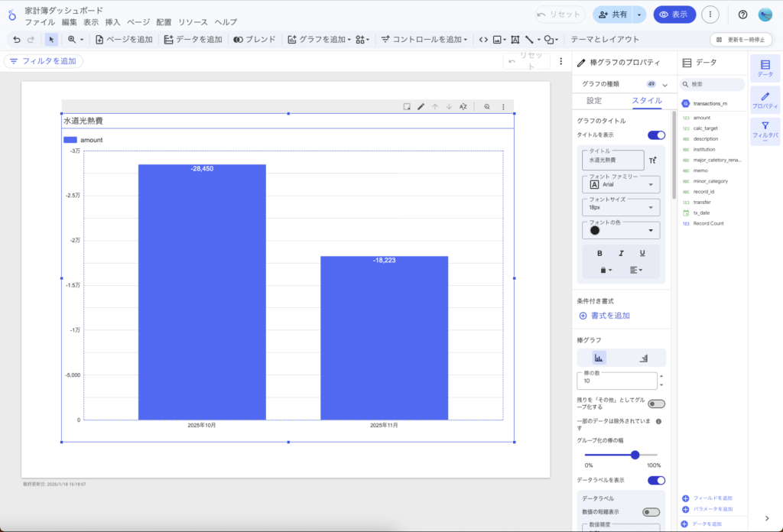
Task: Apply bold to the chart title
Action: pyautogui.click(x=599, y=253)
